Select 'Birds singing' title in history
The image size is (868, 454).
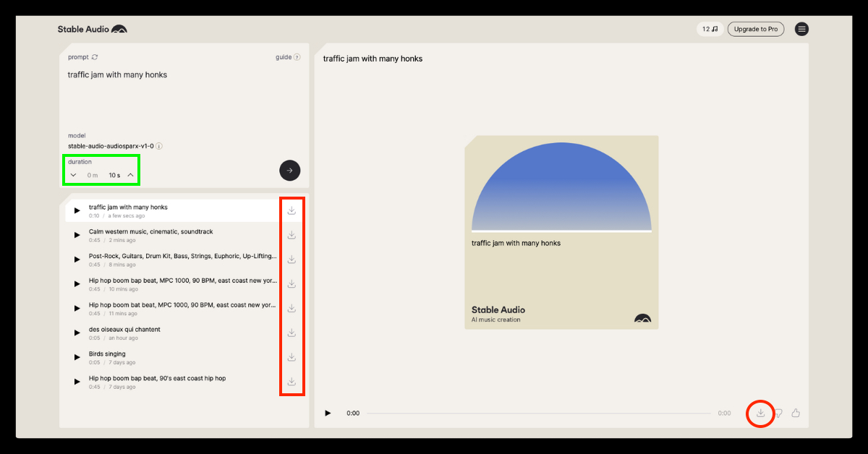tap(107, 354)
